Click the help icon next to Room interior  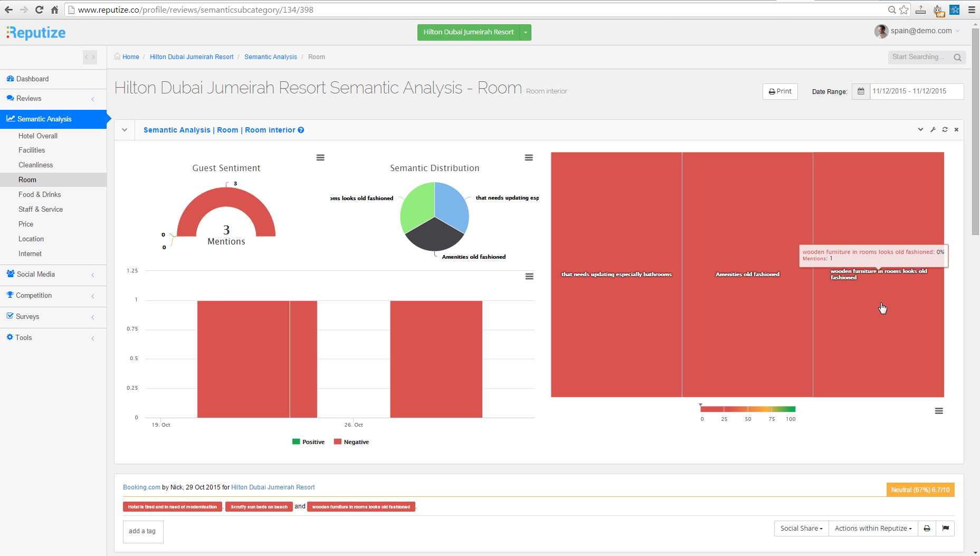(301, 130)
